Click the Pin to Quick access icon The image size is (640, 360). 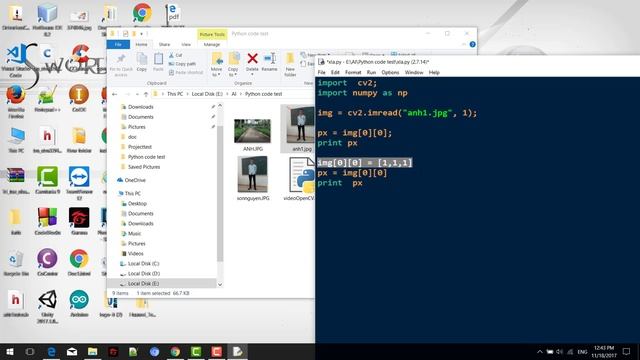pos(121,60)
